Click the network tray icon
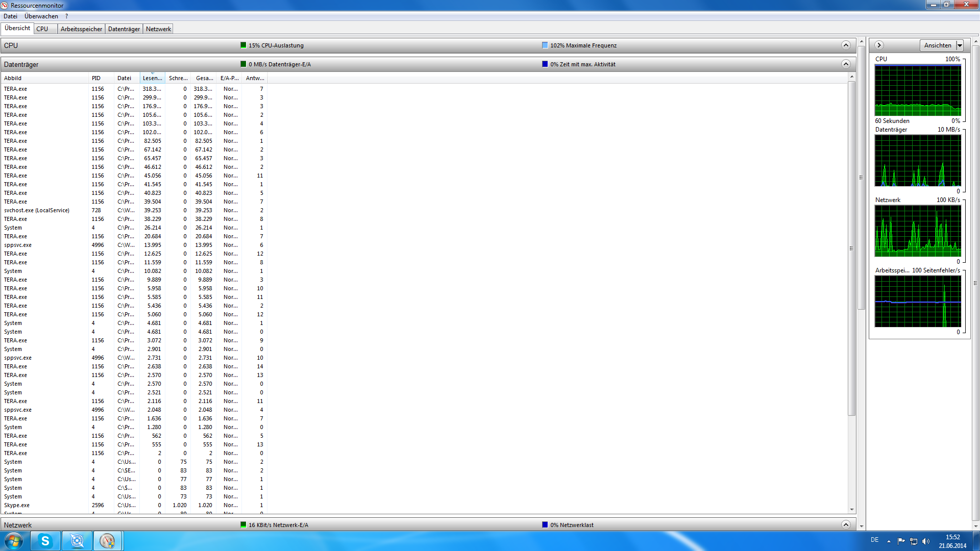Screen dimensions: 980x551 [x=914, y=541]
